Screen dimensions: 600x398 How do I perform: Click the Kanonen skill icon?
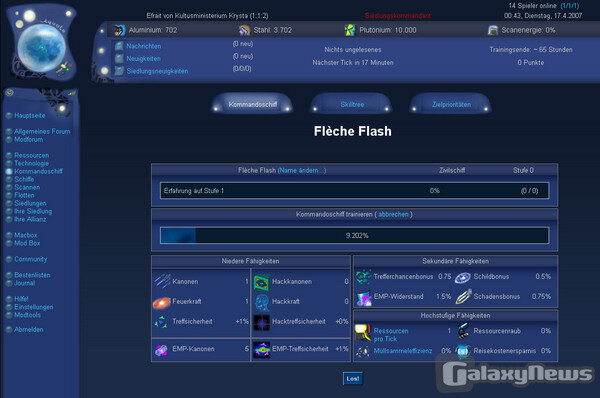coord(162,281)
